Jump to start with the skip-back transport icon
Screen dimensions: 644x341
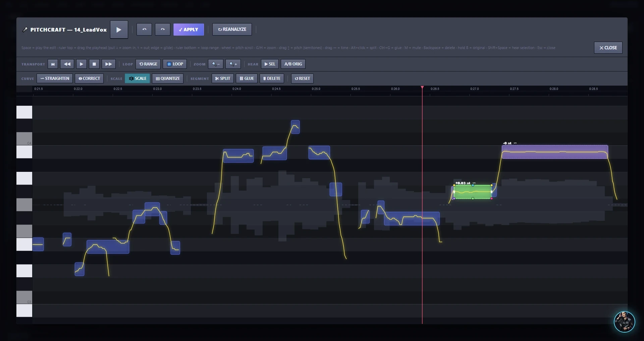coord(53,64)
